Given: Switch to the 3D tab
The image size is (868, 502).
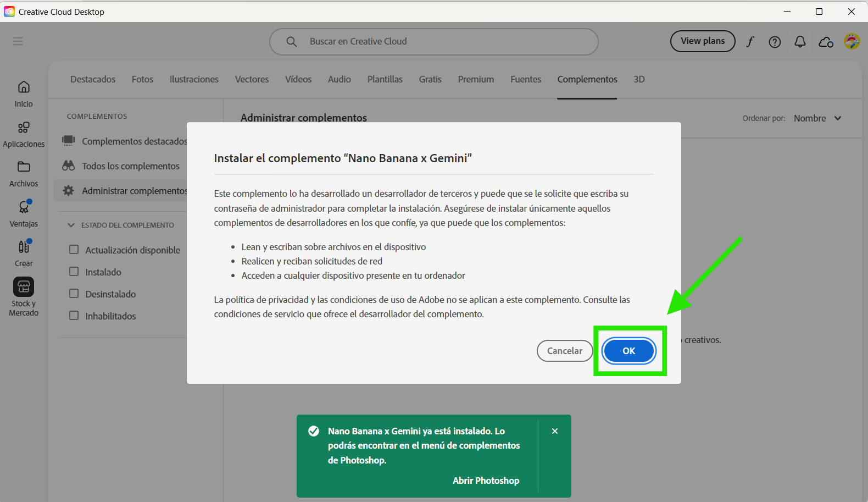Looking at the screenshot, I should [x=639, y=79].
